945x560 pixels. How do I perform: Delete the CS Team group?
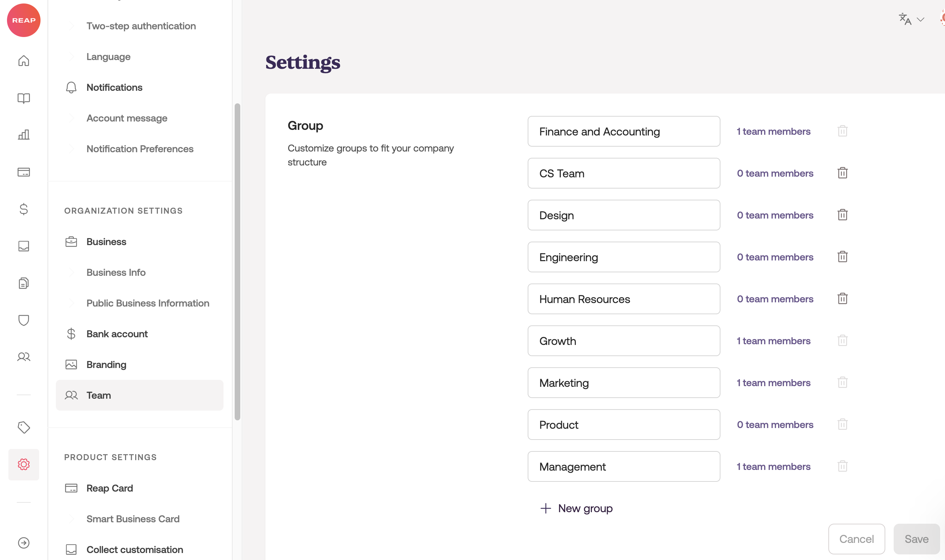842,173
